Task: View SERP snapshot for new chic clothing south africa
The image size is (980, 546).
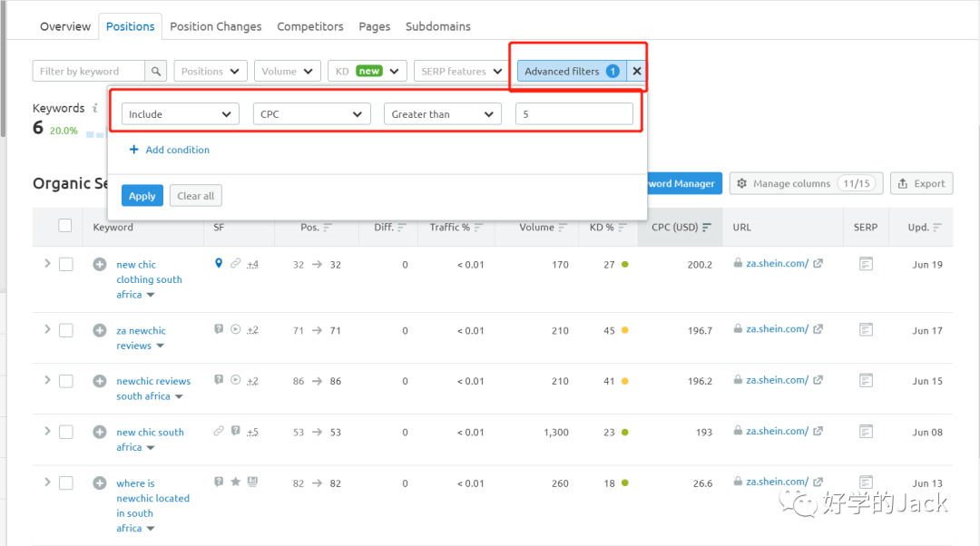Action: pyautogui.click(x=866, y=264)
